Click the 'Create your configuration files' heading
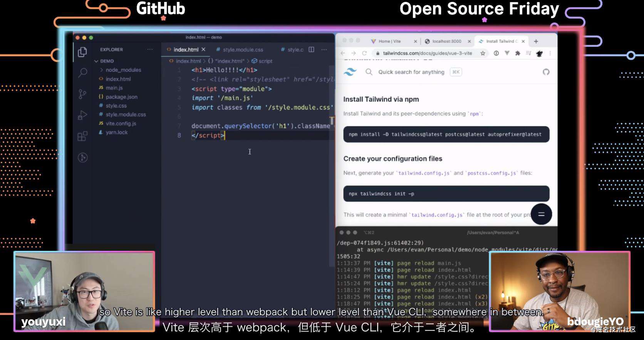 pyautogui.click(x=392, y=158)
